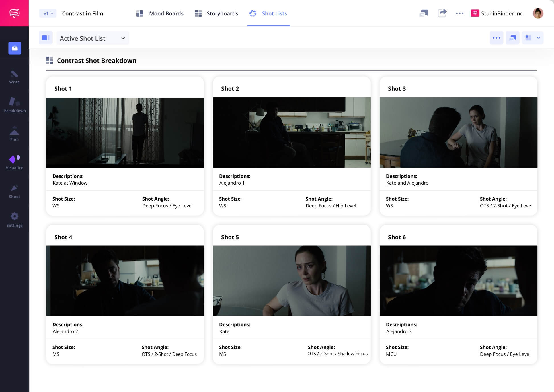Open the shot list comments icon above the breakdown
The height and width of the screenshot is (392, 554).
pyautogui.click(x=512, y=38)
